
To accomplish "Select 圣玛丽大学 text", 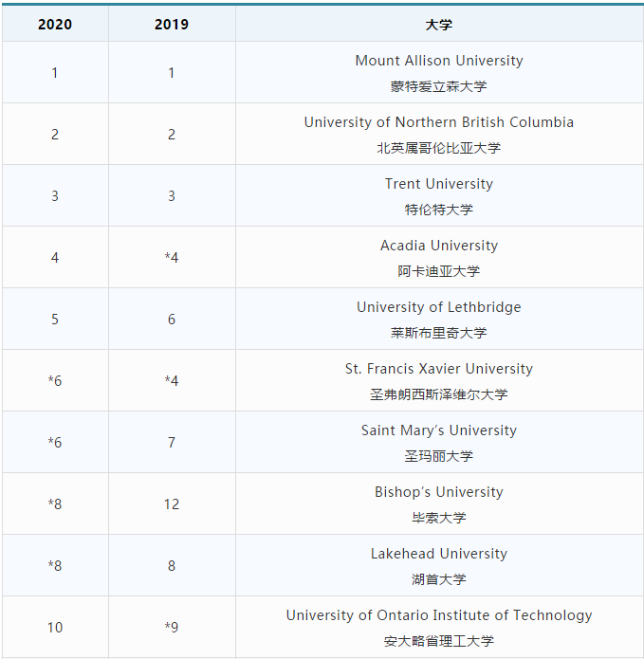I will pos(439,456).
